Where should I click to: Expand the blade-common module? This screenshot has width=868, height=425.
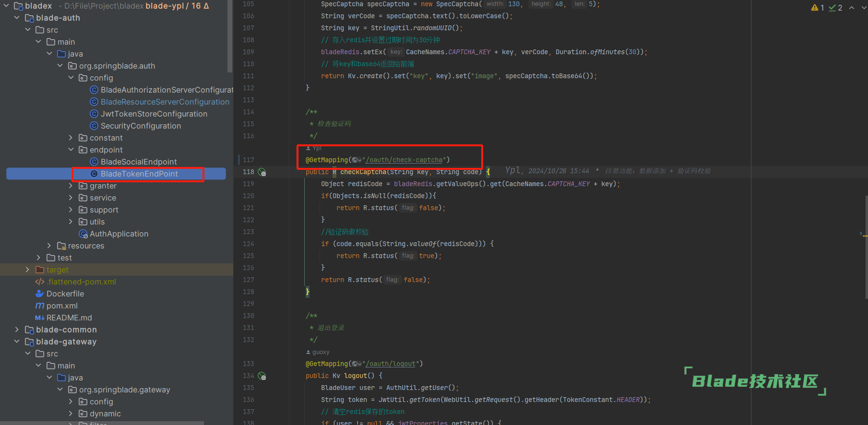point(17,330)
